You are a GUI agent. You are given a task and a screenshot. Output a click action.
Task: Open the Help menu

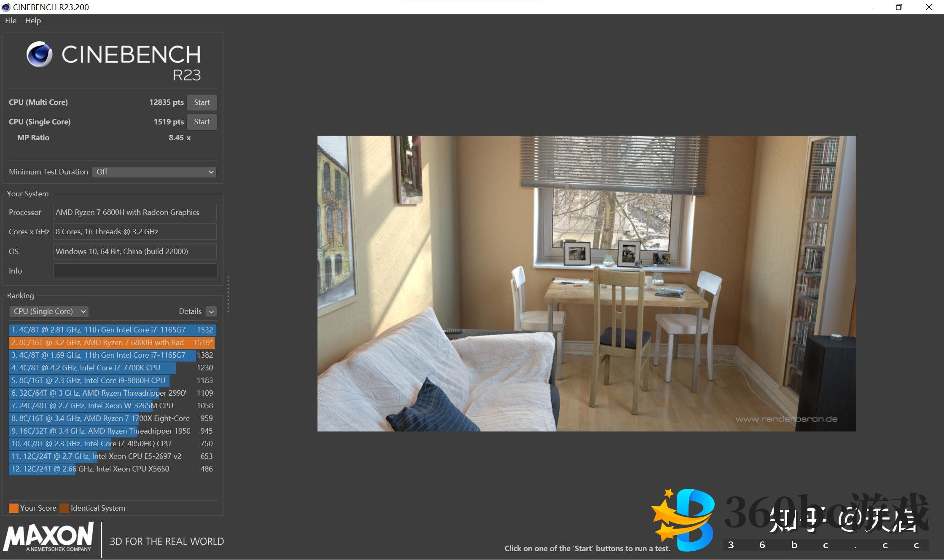33,21
